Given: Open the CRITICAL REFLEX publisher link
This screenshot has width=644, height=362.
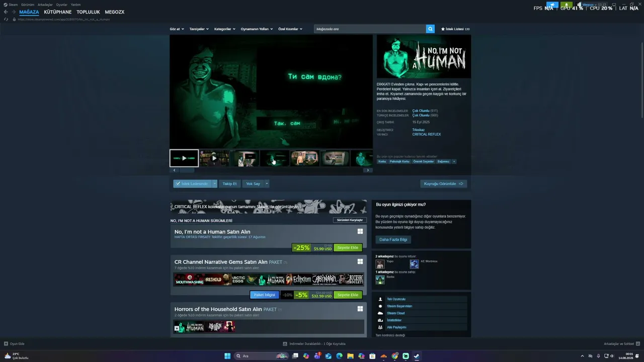Looking at the screenshot, I should 427,134.
